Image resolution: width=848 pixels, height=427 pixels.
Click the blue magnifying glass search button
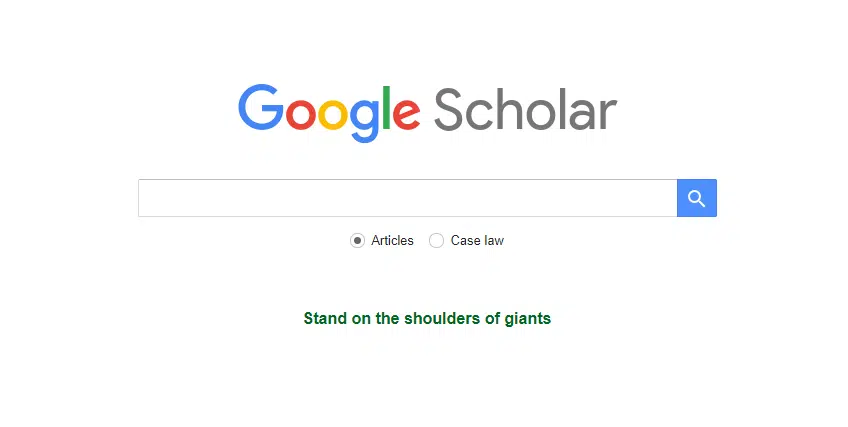click(x=697, y=198)
